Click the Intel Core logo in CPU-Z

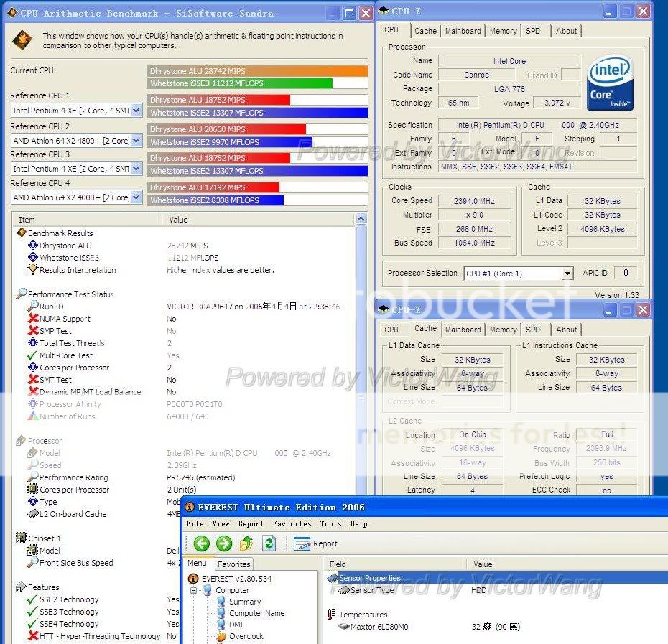click(x=610, y=83)
